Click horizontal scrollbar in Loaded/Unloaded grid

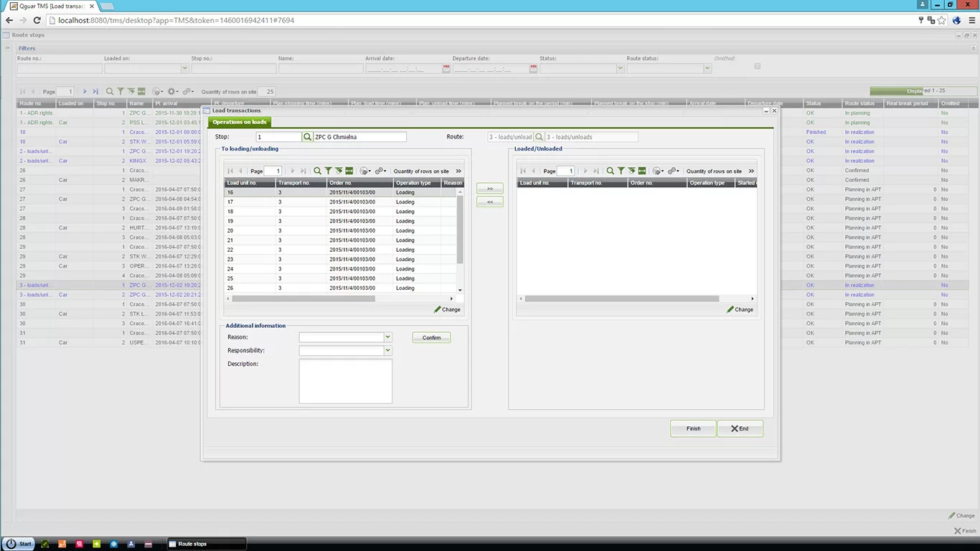click(x=621, y=298)
